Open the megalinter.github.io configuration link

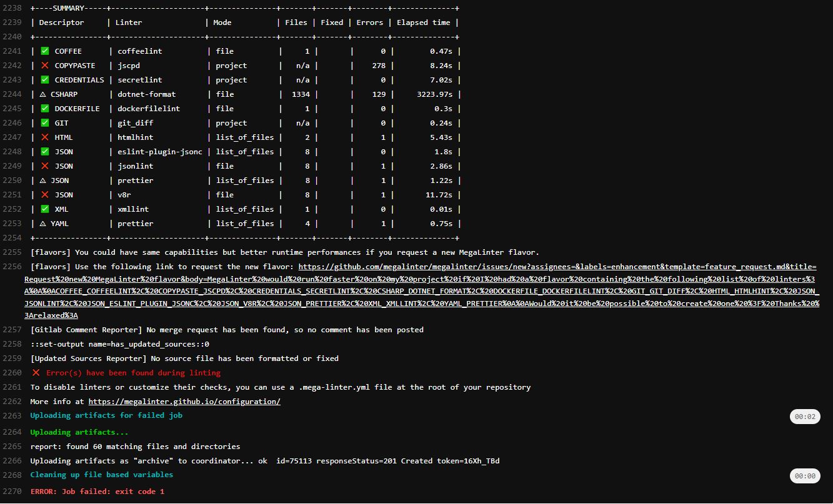[184, 401]
